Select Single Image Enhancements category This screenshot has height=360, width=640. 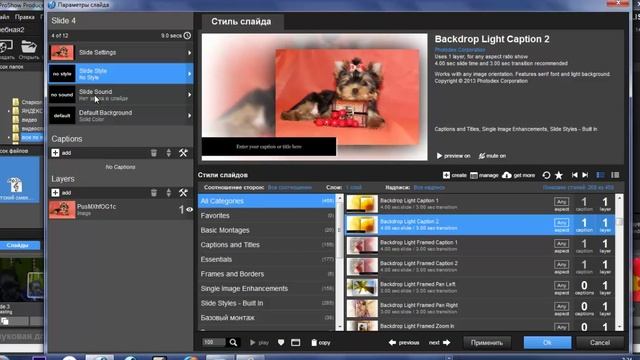(x=267, y=289)
